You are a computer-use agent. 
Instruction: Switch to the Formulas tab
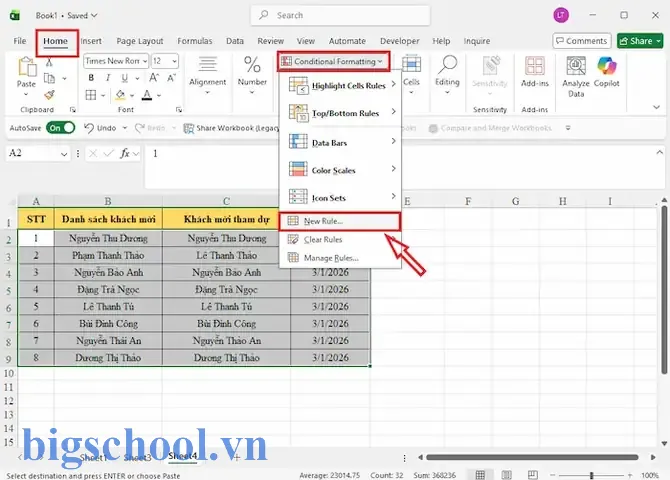point(194,41)
